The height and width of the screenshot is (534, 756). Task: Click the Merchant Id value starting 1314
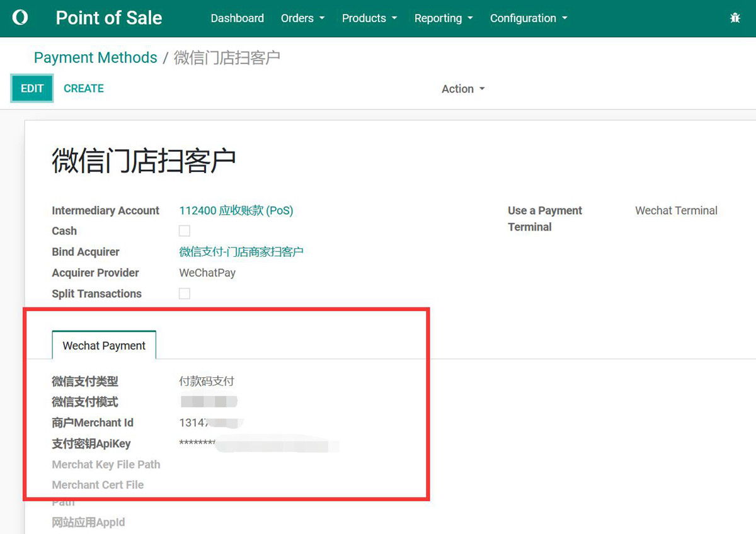pyautogui.click(x=211, y=423)
